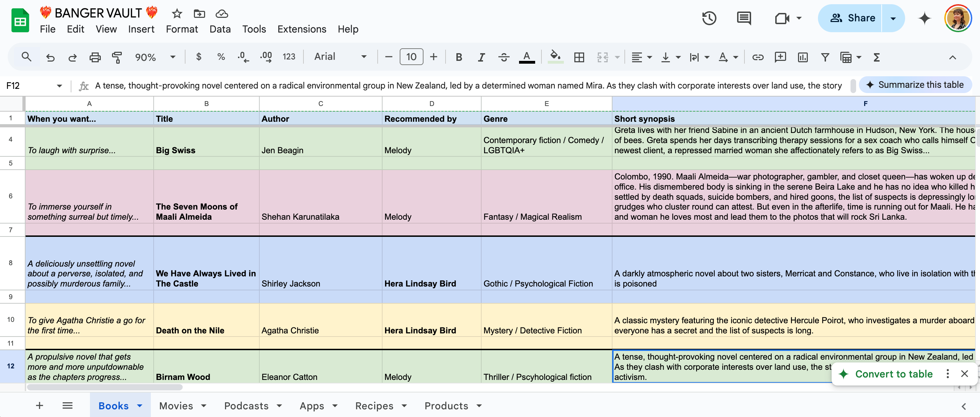Open the comments speech bubble icon
The width and height of the screenshot is (980, 417).
click(x=743, y=18)
